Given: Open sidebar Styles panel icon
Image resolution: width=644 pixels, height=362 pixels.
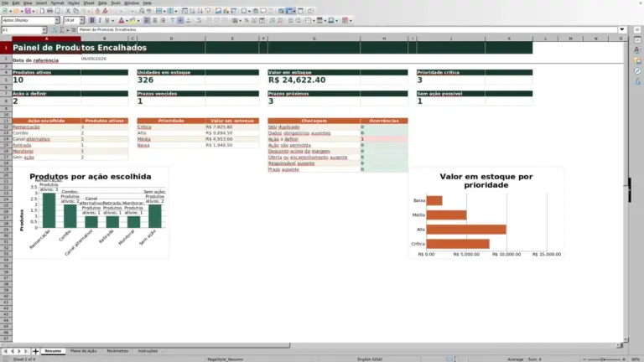Looking at the screenshot, I should point(637,50).
